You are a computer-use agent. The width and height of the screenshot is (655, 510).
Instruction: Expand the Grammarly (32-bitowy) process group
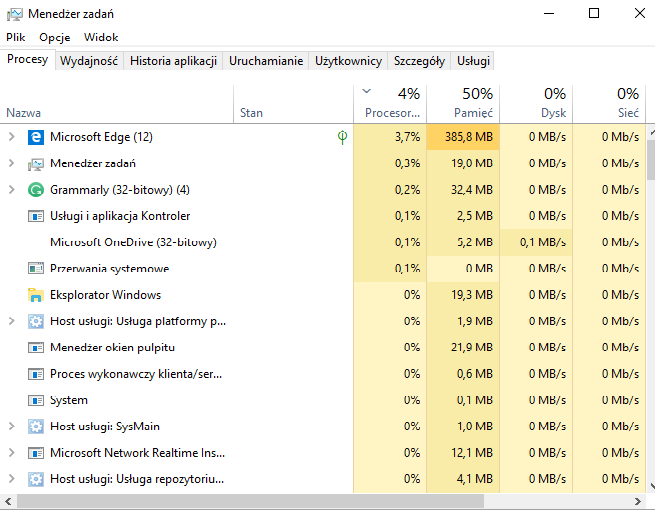point(11,189)
